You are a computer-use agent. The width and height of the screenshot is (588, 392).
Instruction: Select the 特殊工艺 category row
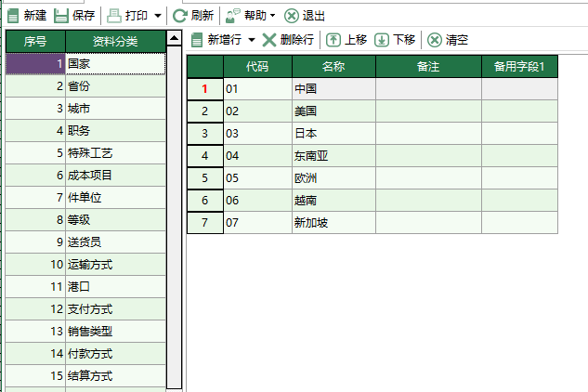(85, 153)
